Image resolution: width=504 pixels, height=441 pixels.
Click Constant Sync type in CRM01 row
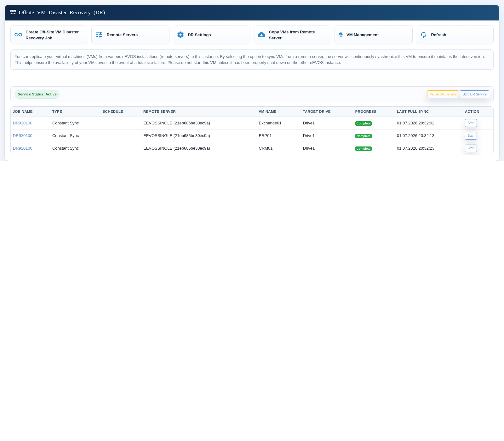66,148
